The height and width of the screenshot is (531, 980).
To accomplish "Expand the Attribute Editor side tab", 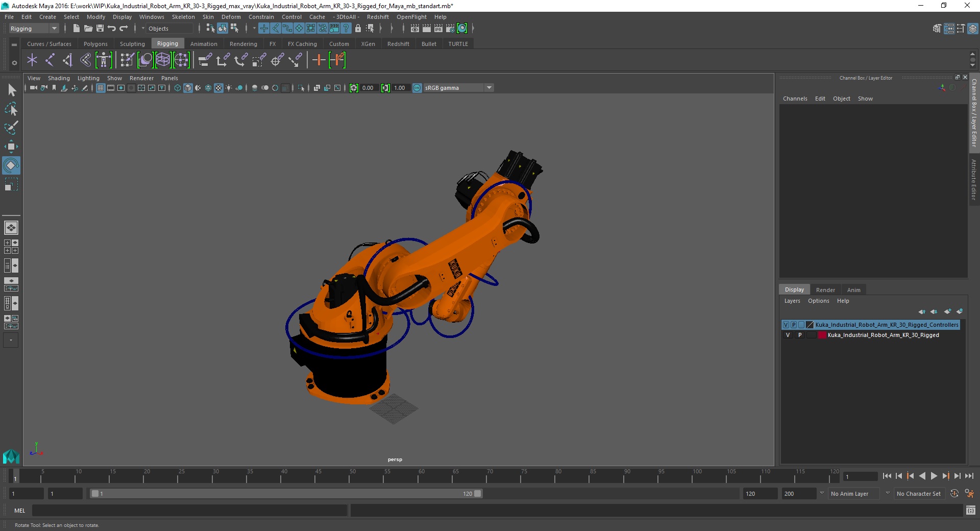I will pyautogui.click(x=974, y=180).
